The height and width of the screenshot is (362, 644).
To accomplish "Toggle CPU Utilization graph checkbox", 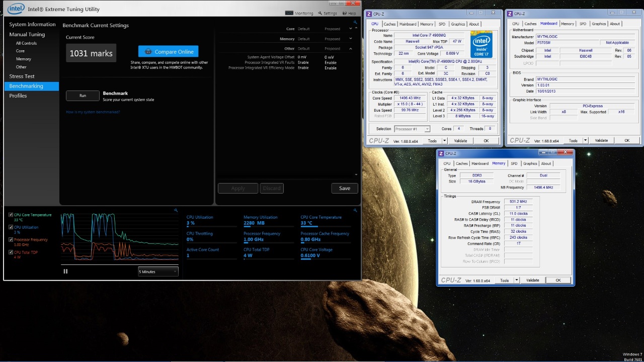I will pos(11,227).
